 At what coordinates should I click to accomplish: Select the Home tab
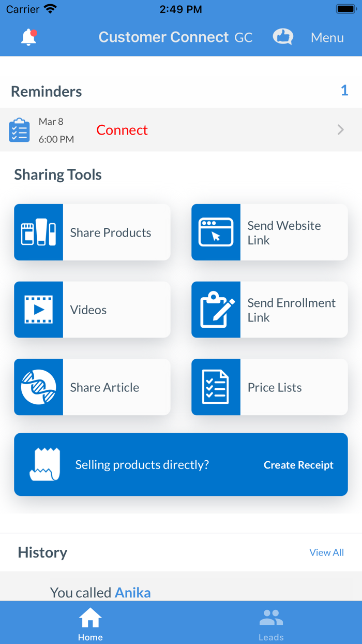point(90,622)
